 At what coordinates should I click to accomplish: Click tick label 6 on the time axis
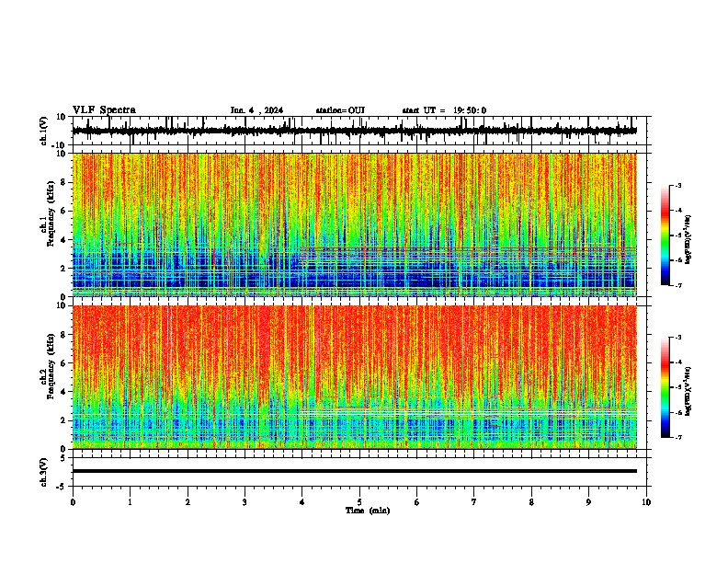coord(417,502)
